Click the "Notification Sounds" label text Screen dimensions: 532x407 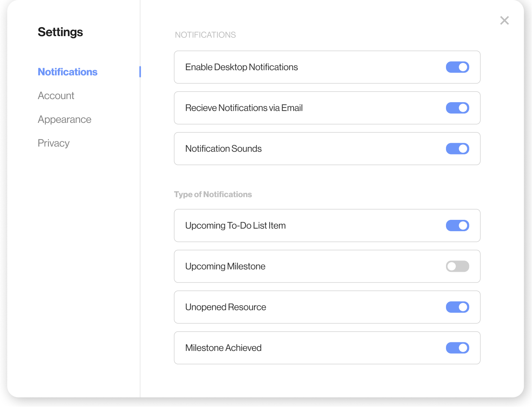click(223, 149)
